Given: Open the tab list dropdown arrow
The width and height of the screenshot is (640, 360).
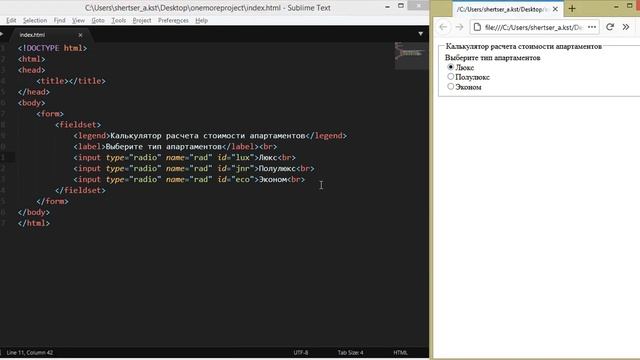Looking at the screenshot, I should click(x=420, y=34).
